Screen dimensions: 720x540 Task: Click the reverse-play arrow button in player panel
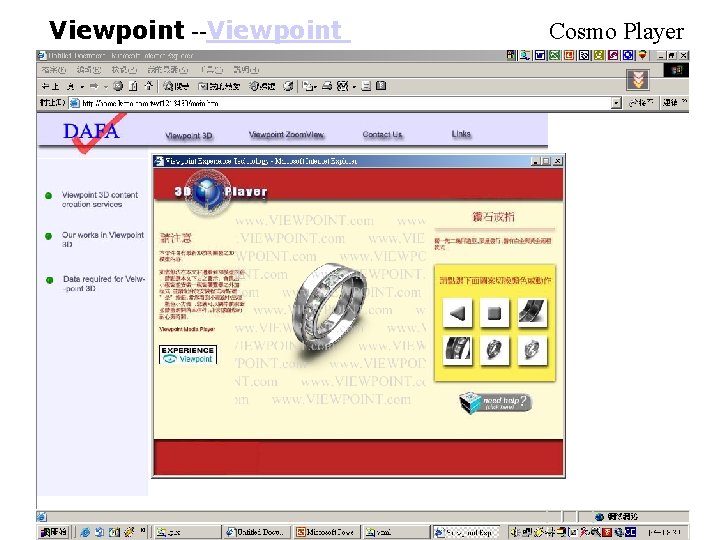click(x=457, y=313)
